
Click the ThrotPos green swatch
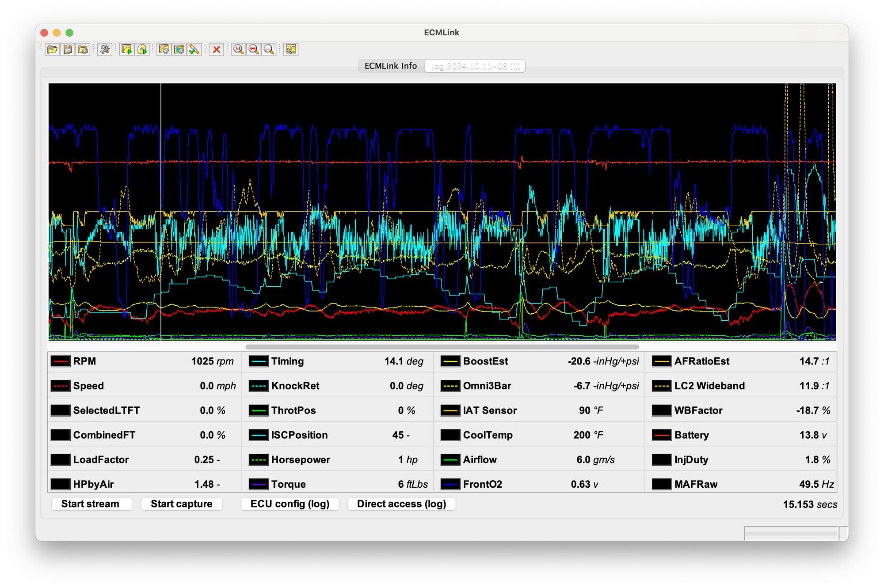259,410
